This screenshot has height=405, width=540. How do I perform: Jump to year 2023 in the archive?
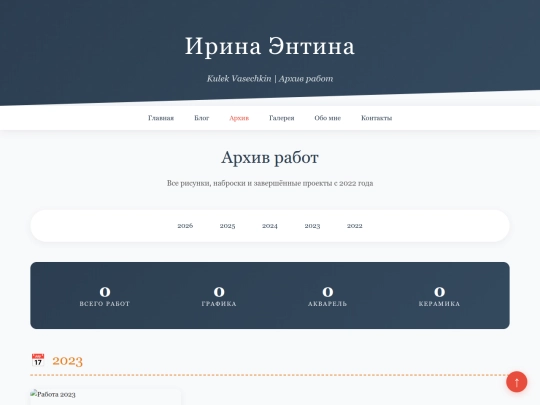coord(312,226)
